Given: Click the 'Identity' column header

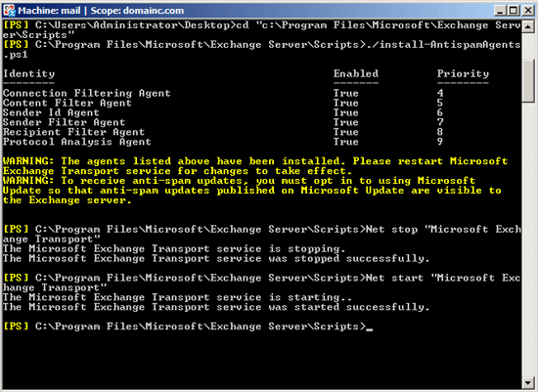Looking at the screenshot, I should [28, 73].
